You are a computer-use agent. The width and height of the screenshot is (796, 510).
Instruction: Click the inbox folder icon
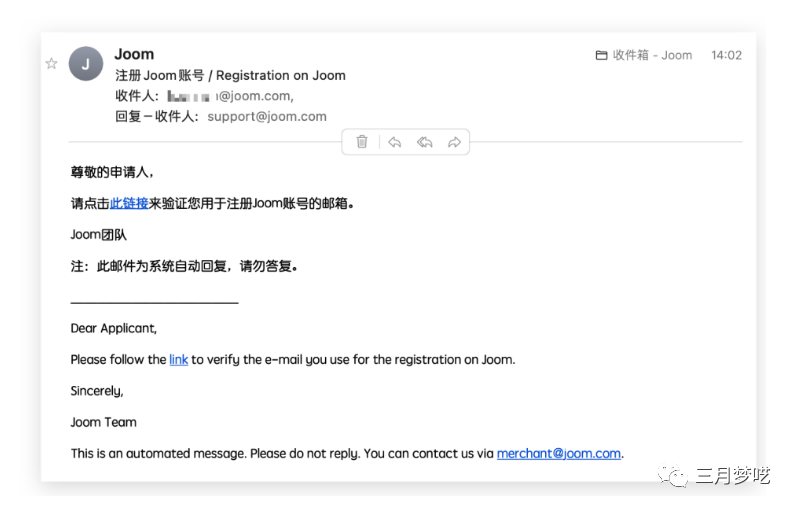(601, 56)
